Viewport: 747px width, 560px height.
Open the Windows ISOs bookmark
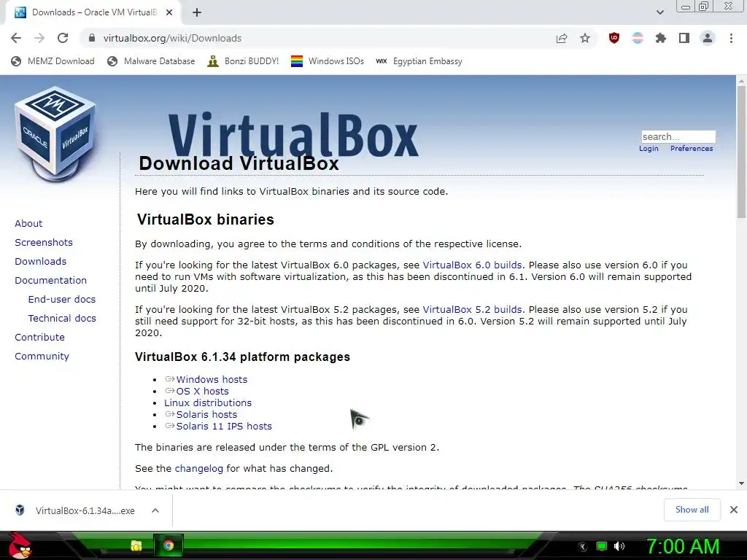point(328,61)
